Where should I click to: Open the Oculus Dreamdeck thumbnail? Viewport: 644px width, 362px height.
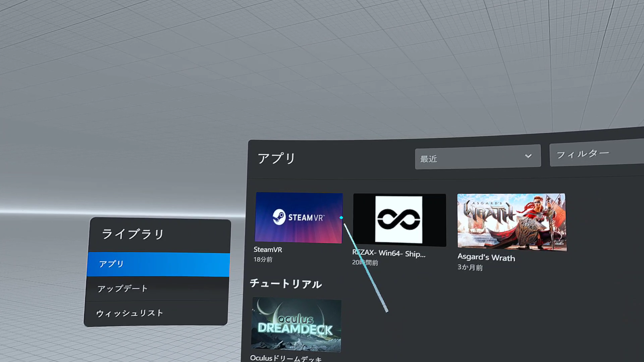[x=296, y=324]
